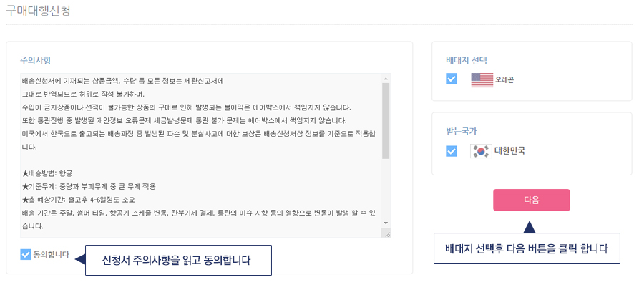Click the scroll-down arrow of the notice box
The image size is (644, 290).
point(386,223)
